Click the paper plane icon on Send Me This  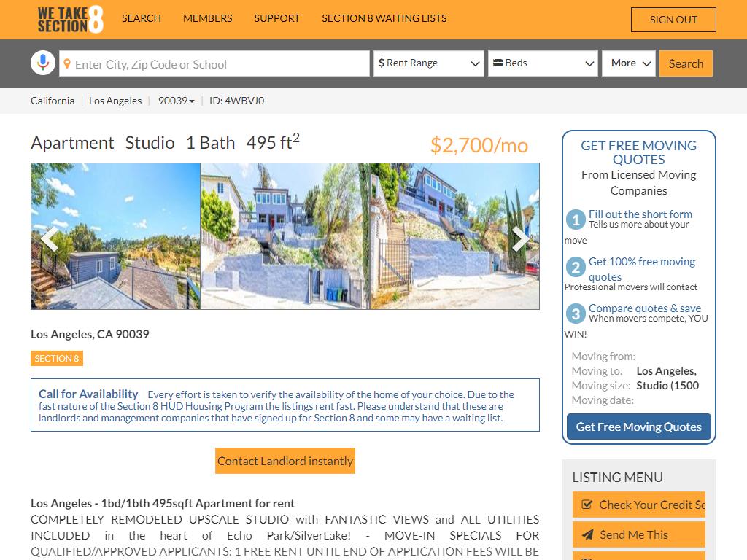(588, 534)
